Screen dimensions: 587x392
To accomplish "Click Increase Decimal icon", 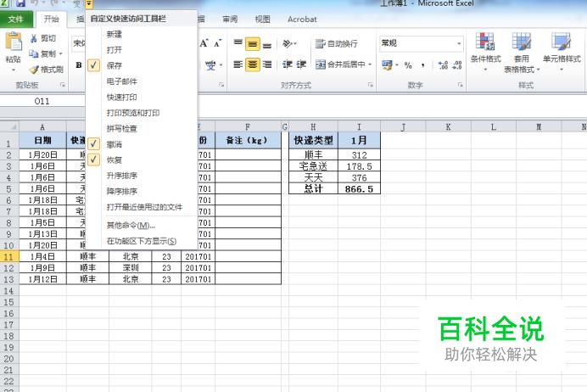I will (443, 65).
